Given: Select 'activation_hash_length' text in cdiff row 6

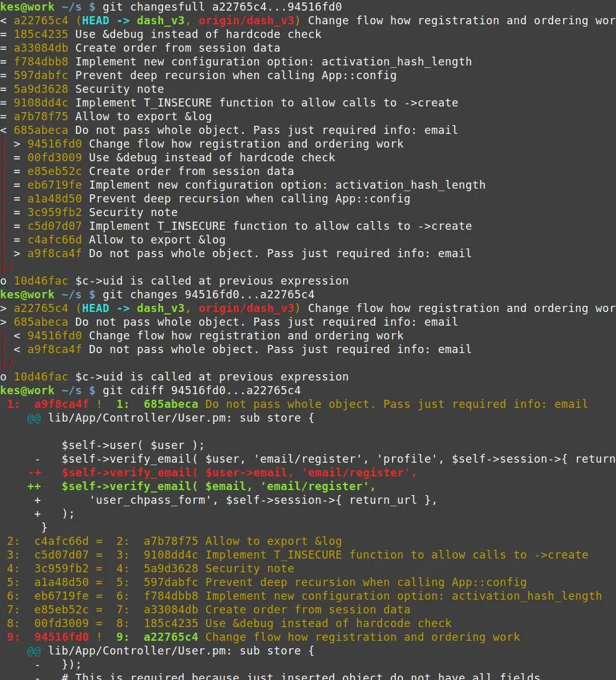Looking at the screenshot, I should pos(527,596).
